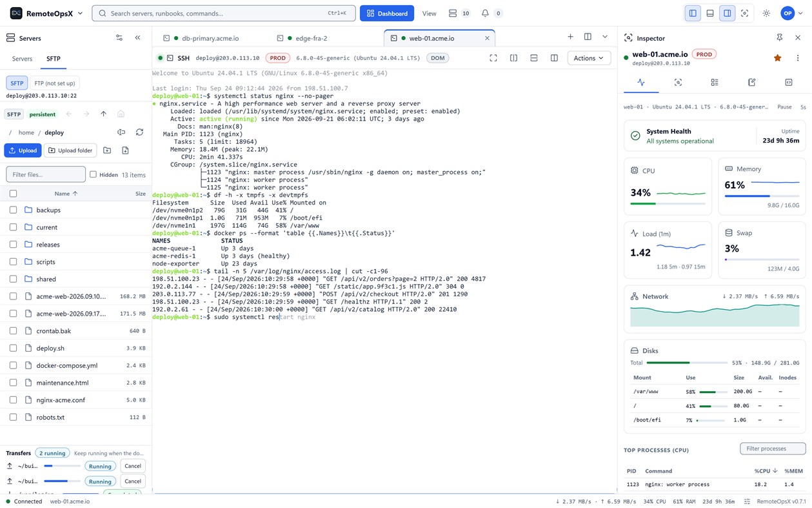Screen dimensions: 812x508
Task: Toggle the right Inspector sidebar
Action: point(727,13)
